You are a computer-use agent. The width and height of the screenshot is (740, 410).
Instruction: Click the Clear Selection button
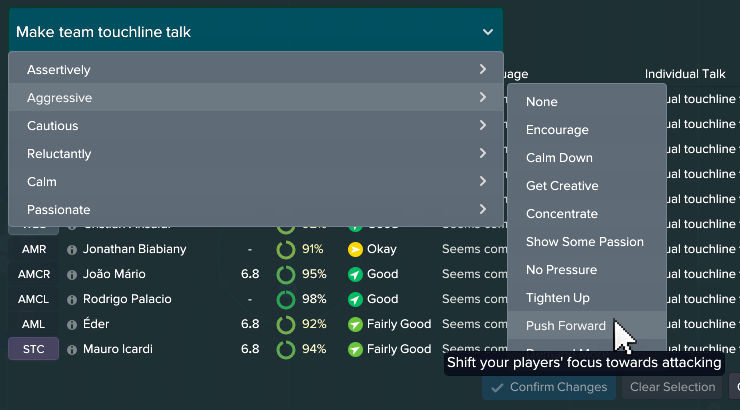[x=672, y=387]
